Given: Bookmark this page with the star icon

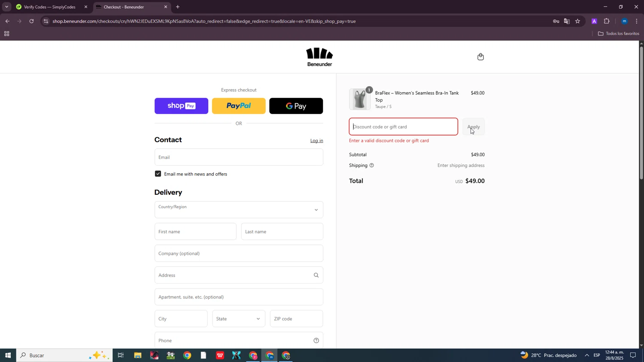Looking at the screenshot, I should [x=577, y=21].
